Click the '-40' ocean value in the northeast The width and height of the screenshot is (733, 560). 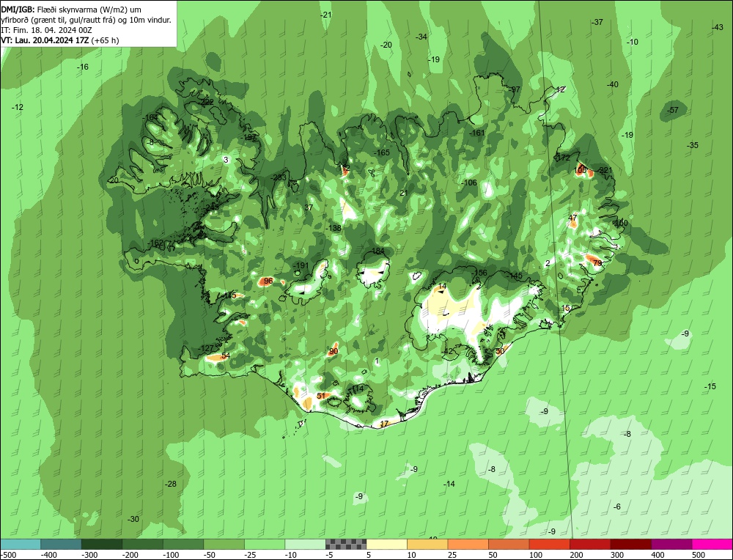coord(612,84)
